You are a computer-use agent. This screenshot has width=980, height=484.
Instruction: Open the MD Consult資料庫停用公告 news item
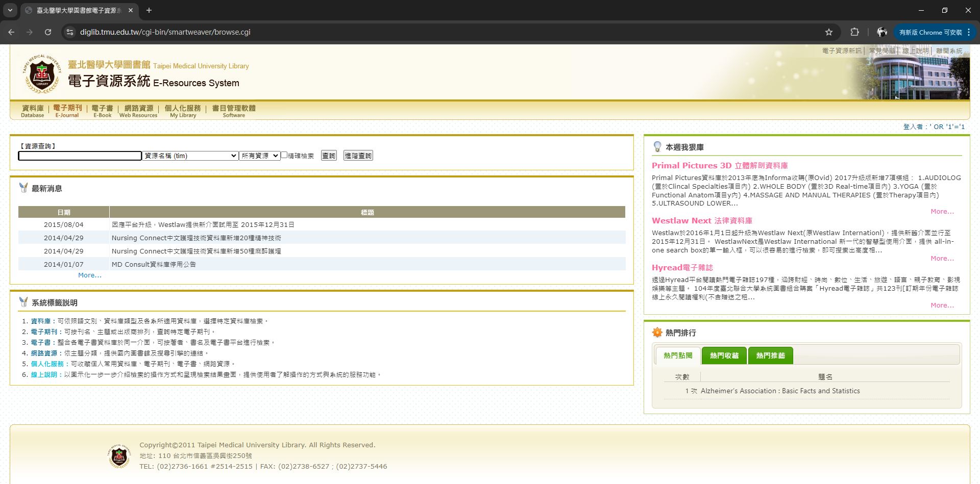[x=154, y=265]
